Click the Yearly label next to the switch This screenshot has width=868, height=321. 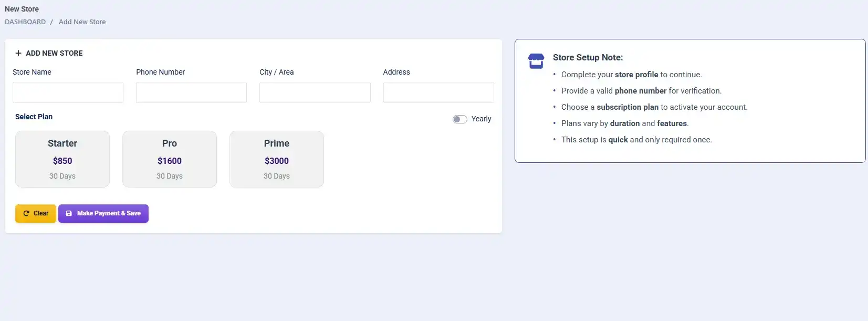481,119
